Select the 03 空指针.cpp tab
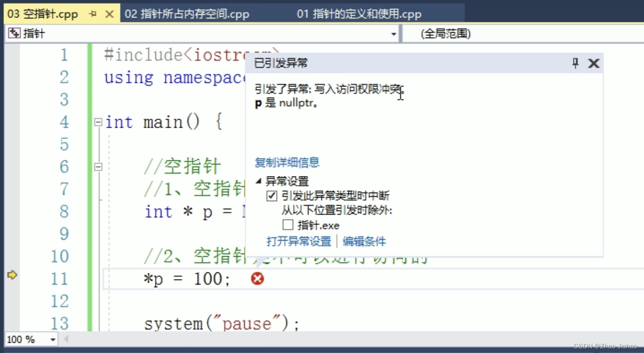This screenshot has height=353, width=644. pos(43,14)
